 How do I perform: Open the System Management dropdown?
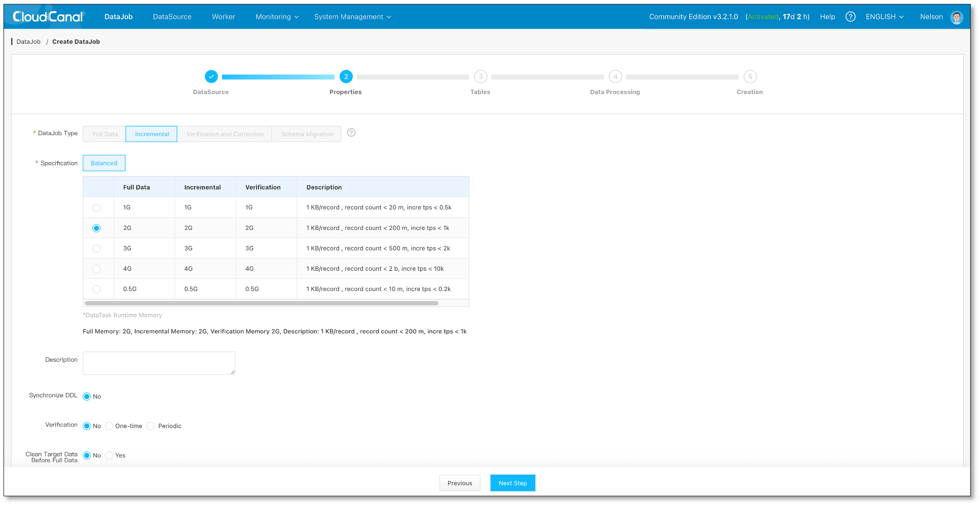tap(352, 17)
